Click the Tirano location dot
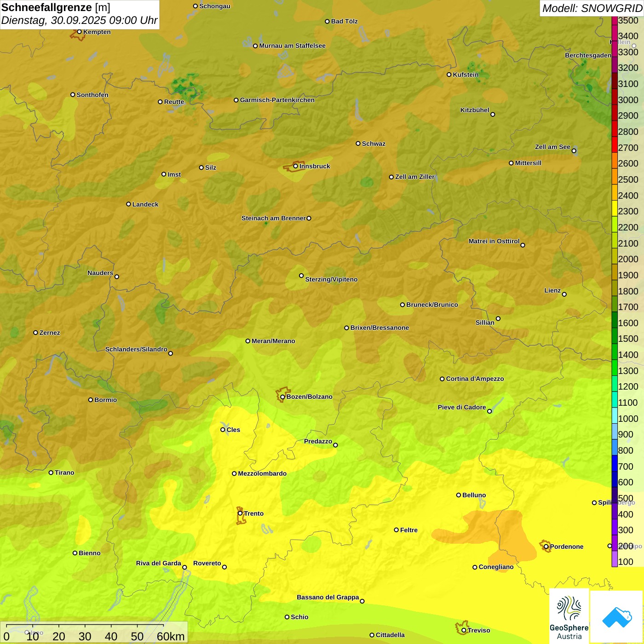 (51, 472)
